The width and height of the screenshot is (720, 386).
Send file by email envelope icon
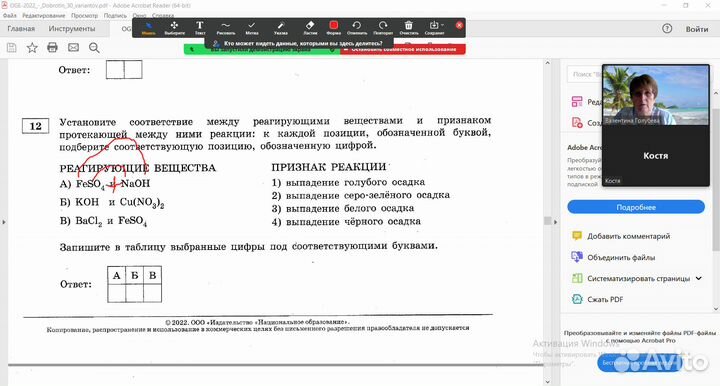[x=73, y=48]
